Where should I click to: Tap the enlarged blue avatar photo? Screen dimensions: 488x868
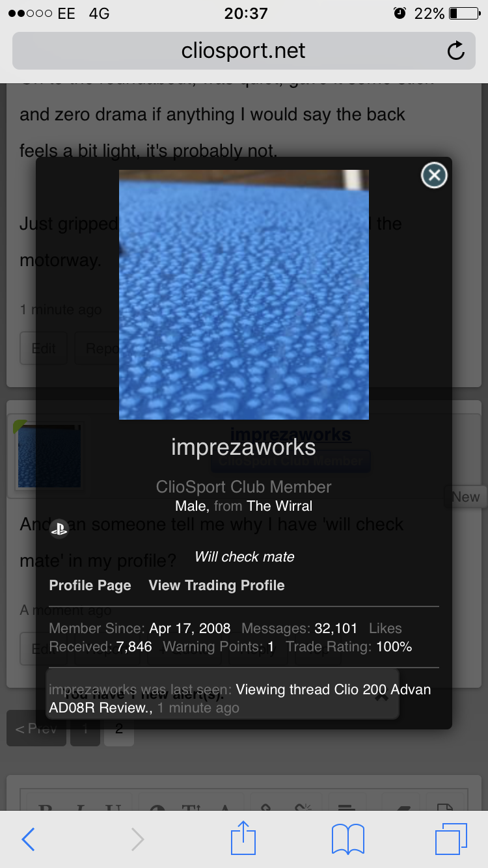pyautogui.click(x=243, y=294)
